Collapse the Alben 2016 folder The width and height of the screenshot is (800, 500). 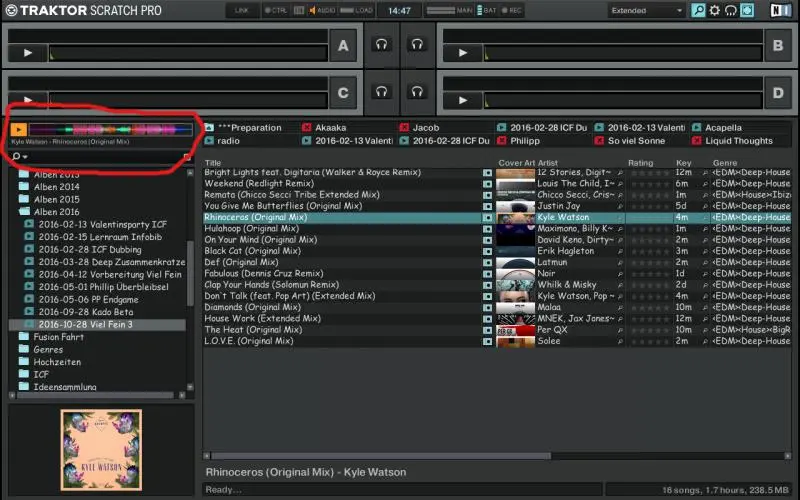(25, 212)
